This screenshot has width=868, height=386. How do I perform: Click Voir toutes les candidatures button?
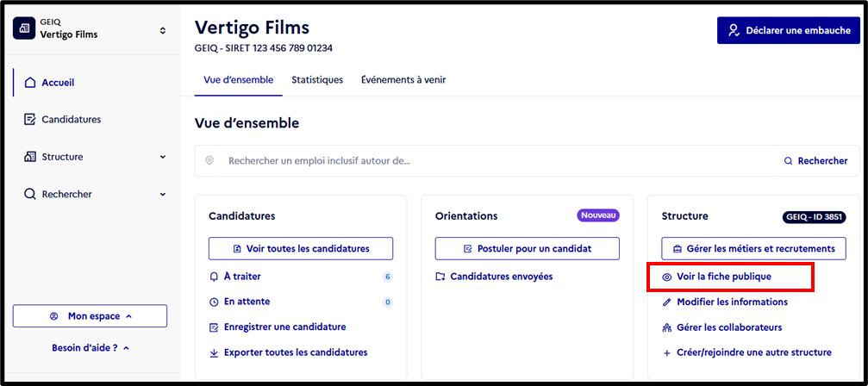(301, 249)
